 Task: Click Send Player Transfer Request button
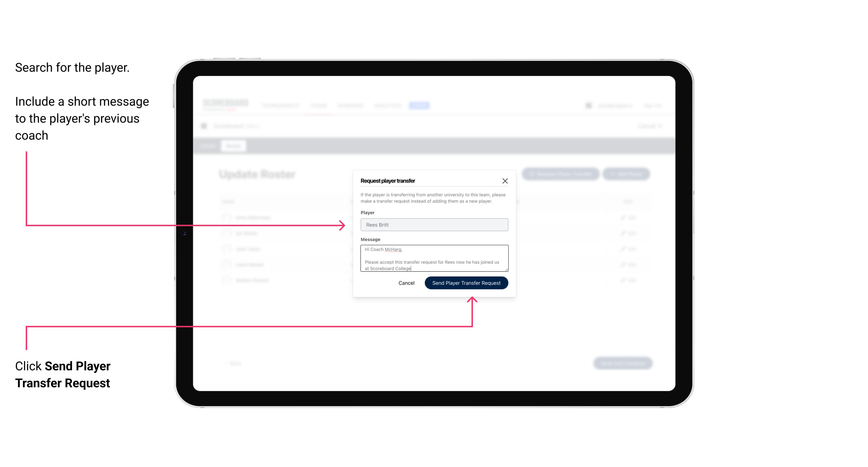466,282
